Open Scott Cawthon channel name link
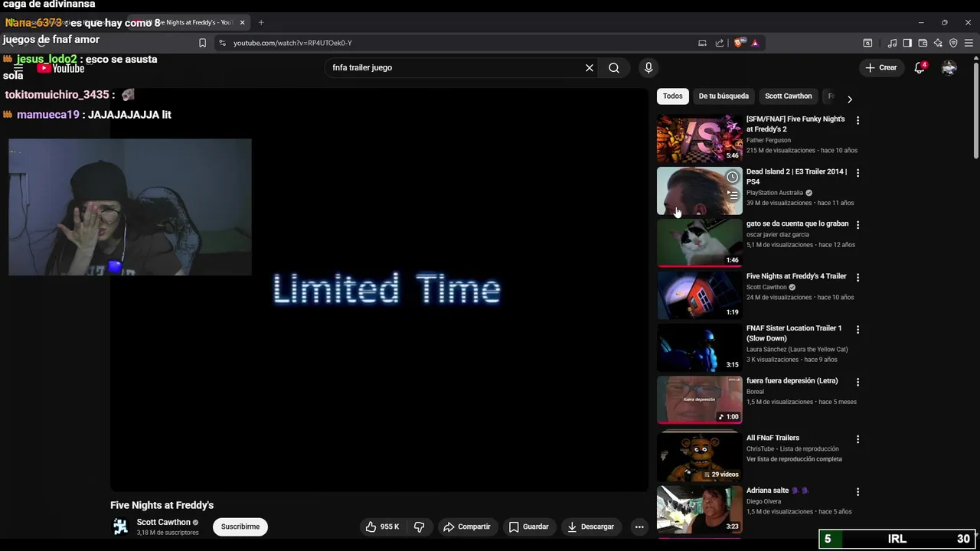980x551 pixels. pos(164,522)
